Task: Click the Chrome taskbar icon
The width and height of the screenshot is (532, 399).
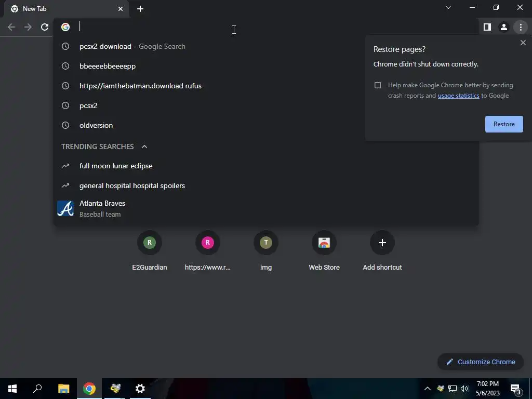Action: (x=89, y=389)
